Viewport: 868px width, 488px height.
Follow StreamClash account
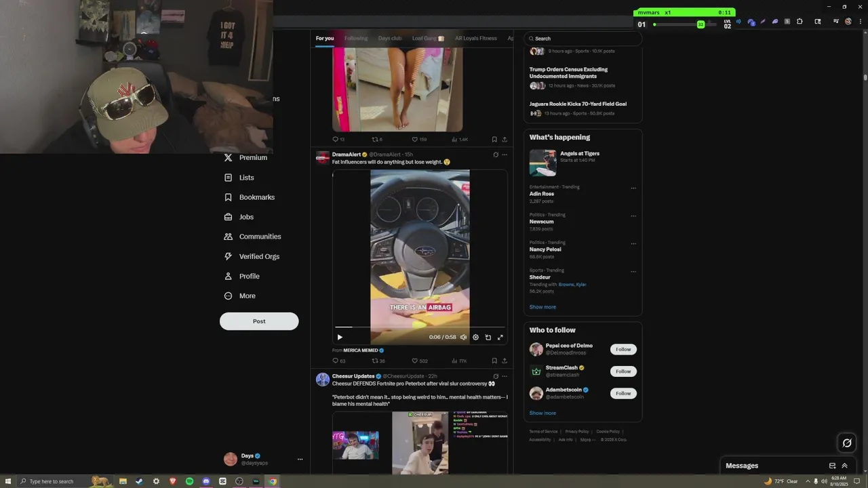pyautogui.click(x=623, y=371)
